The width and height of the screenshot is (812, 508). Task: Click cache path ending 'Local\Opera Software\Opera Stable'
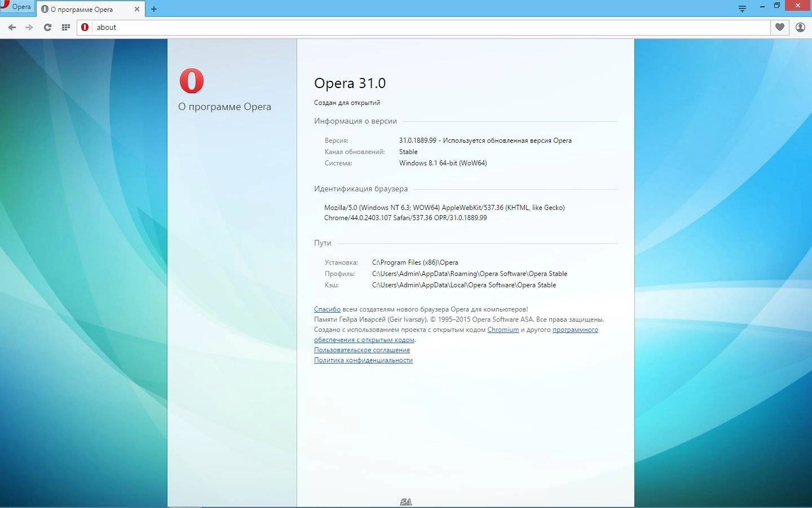(464, 285)
